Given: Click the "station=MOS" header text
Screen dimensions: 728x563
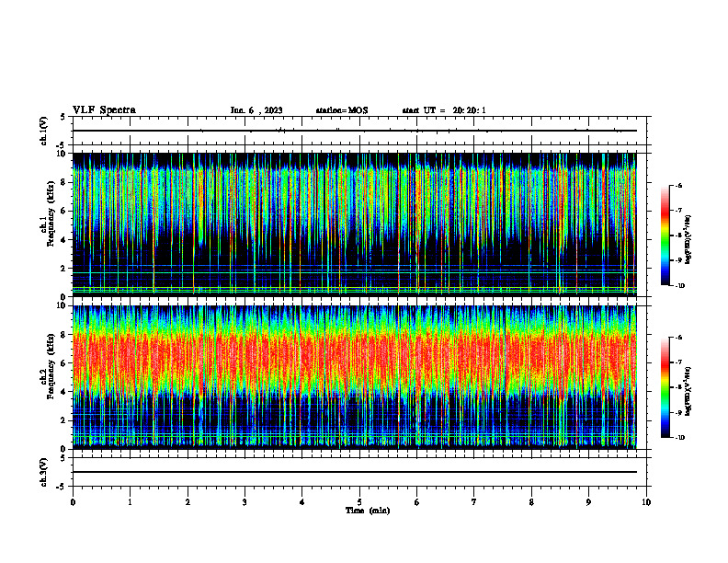Looking at the screenshot, I should point(342,110).
